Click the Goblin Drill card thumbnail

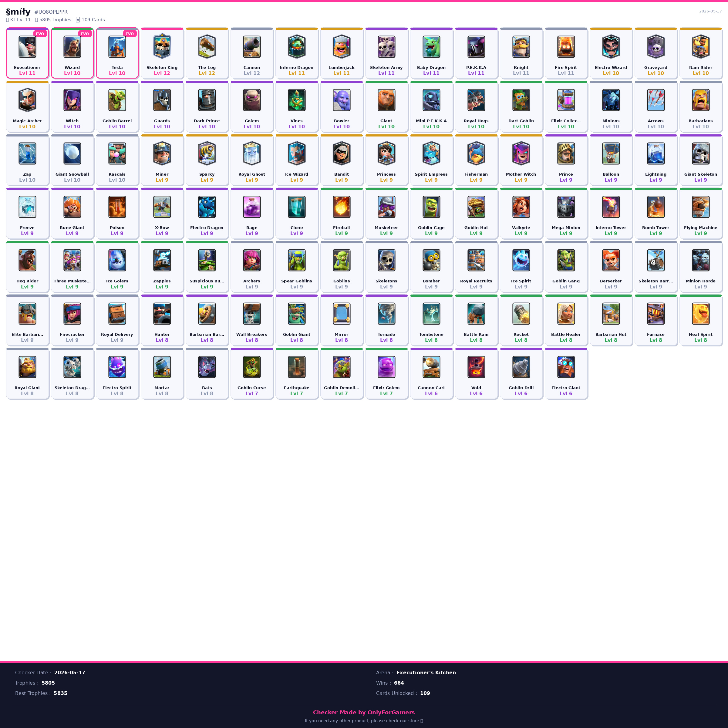tap(521, 367)
